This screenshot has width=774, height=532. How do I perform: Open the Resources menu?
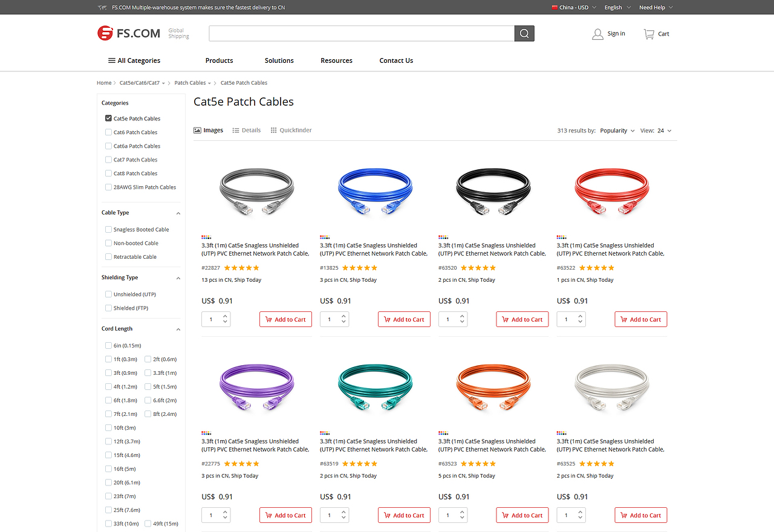(x=336, y=60)
